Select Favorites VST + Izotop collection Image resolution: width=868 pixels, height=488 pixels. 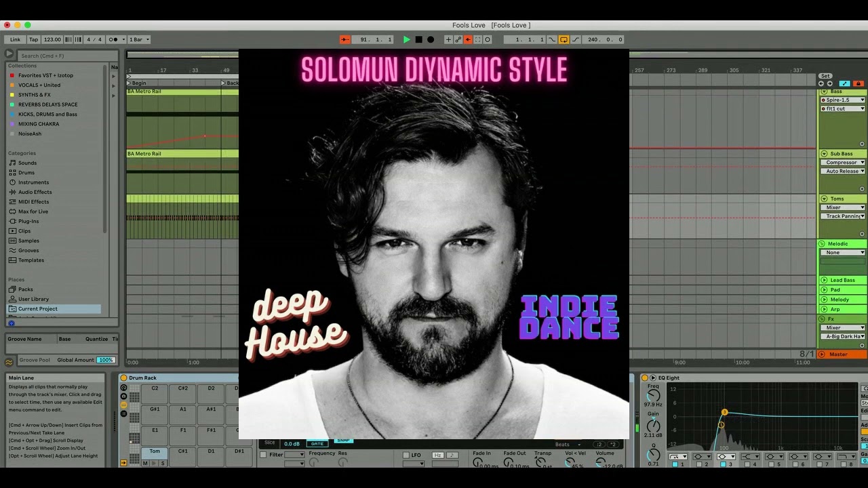[45, 75]
